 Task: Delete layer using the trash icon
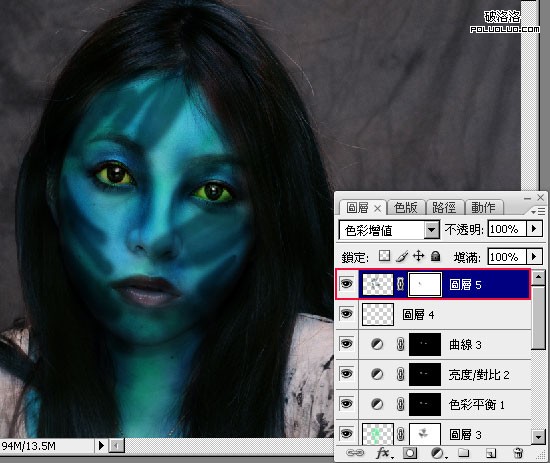[x=518, y=453]
